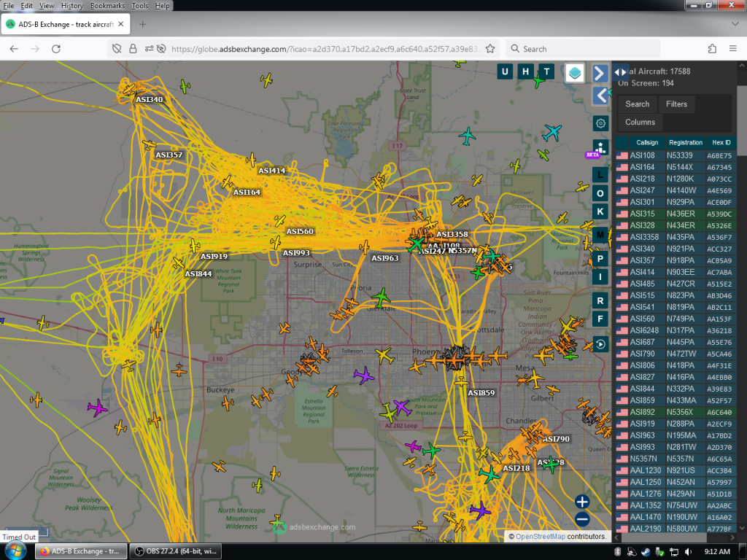
Task: Open the Bookmarks menu
Action: [107, 6]
